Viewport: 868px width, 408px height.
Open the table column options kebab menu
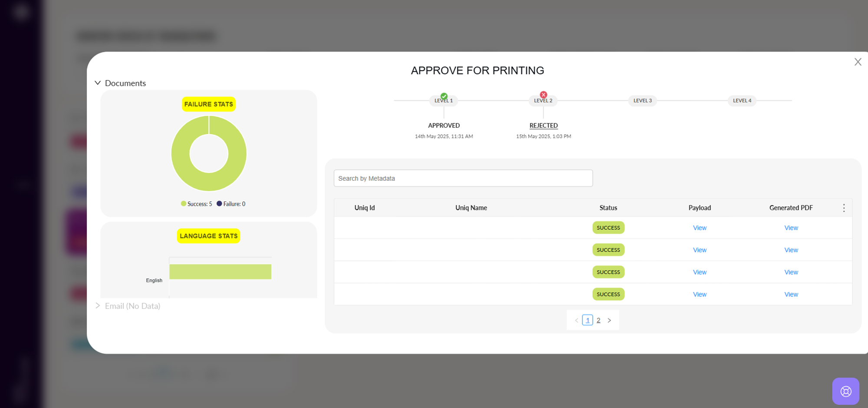point(844,208)
